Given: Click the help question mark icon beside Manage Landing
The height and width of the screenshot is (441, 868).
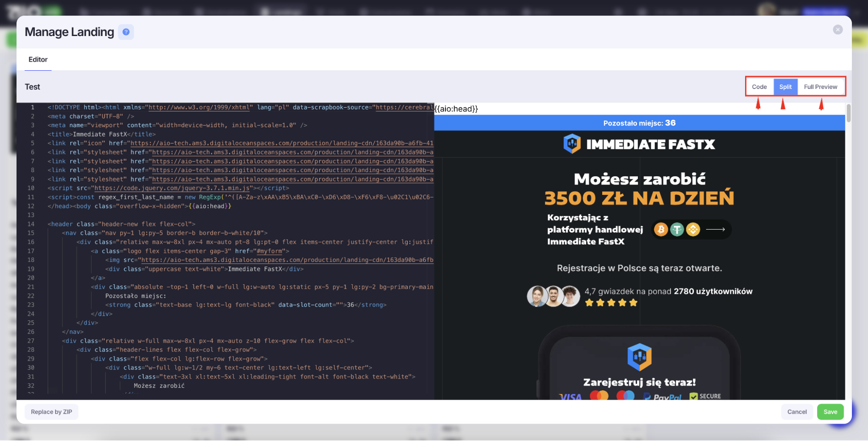Looking at the screenshot, I should (126, 32).
